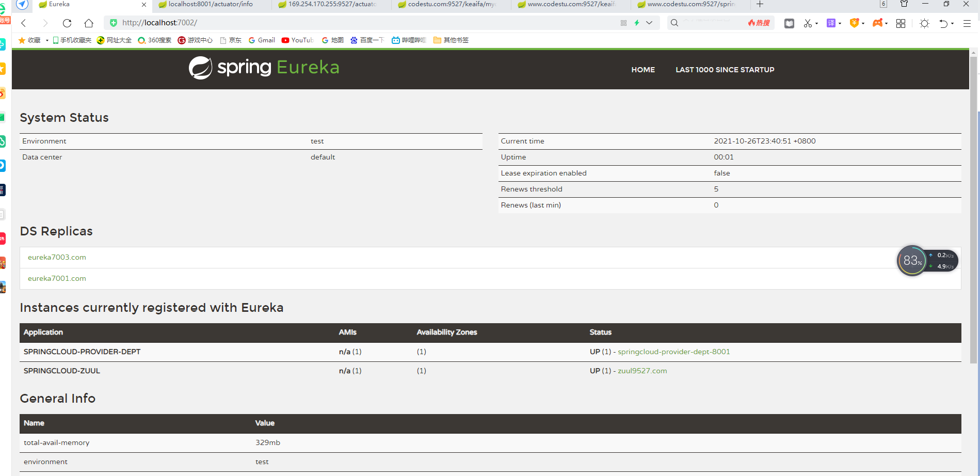Screen dimensions: 980x476
Task: Toggle the sun brightness mode icon
Action: tap(924, 23)
